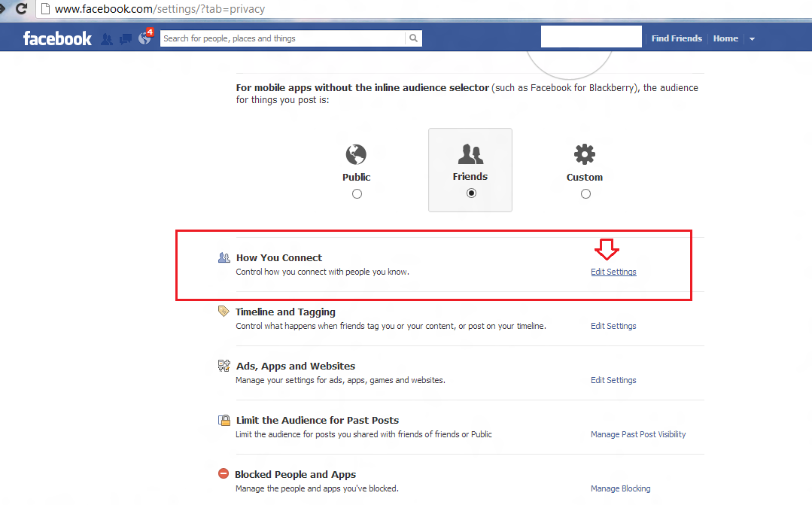Click the profile name box in top bar
The height and width of the screenshot is (505, 812).
click(592, 37)
